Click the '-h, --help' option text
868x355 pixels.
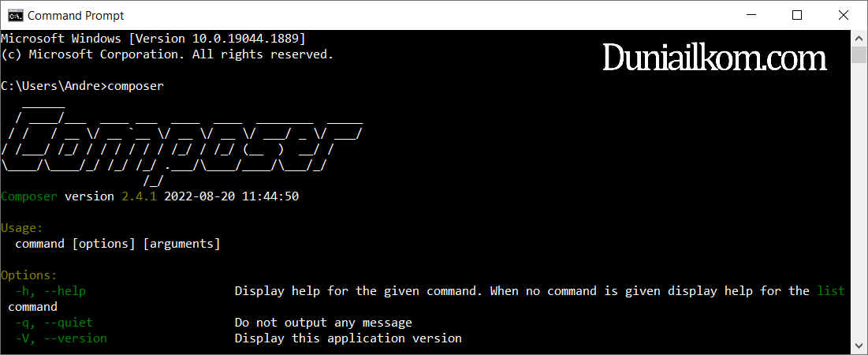[x=51, y=291]
